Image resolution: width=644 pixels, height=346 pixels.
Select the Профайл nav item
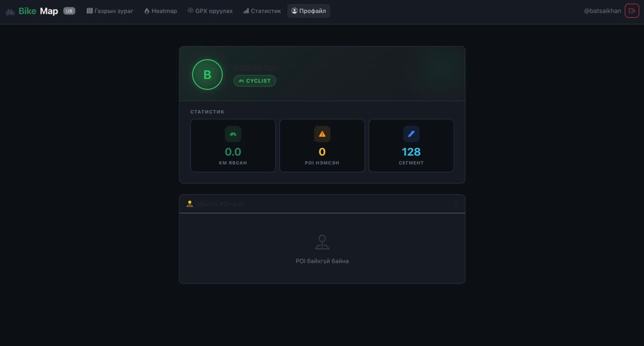point(309,11)
